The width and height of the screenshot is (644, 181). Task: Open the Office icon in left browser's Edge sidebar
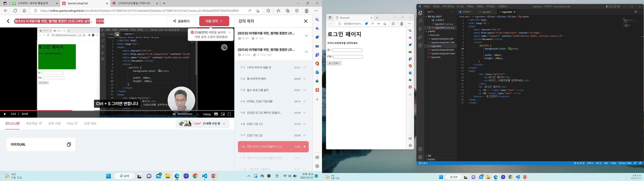(317, 64)
